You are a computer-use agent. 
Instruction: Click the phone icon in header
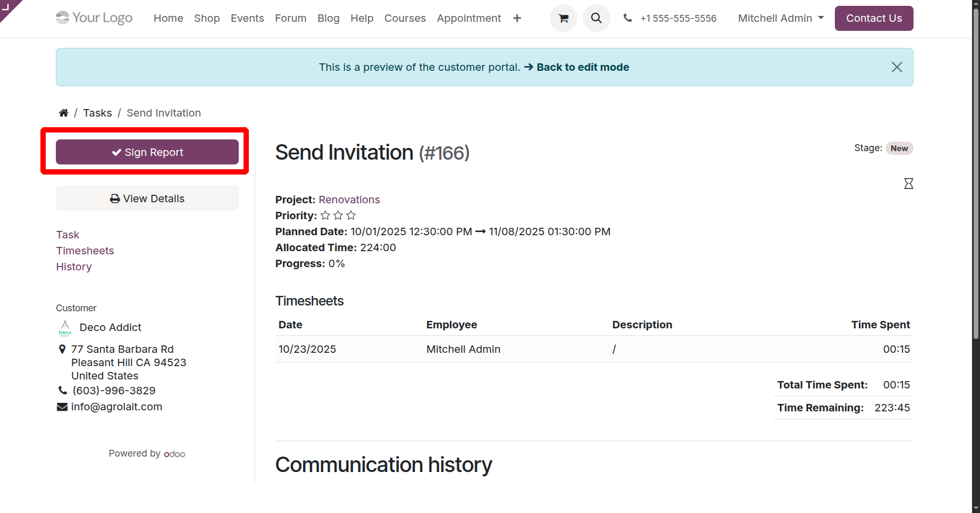(628, 18)
